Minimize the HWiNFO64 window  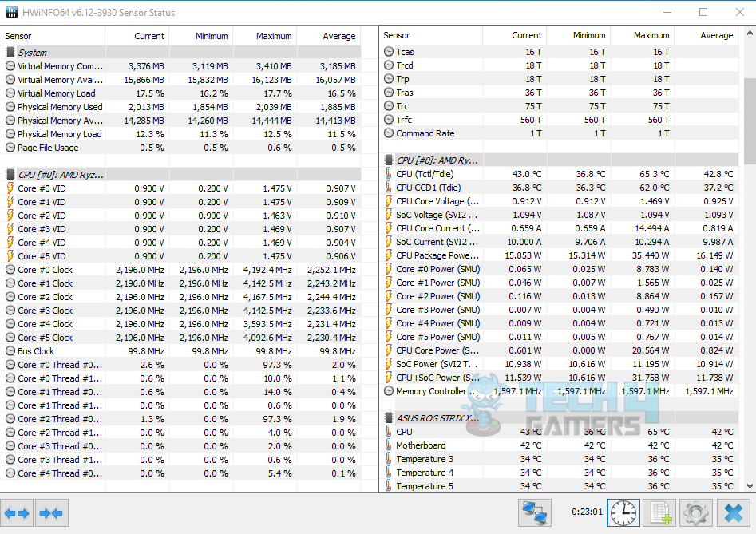(667, 12)
